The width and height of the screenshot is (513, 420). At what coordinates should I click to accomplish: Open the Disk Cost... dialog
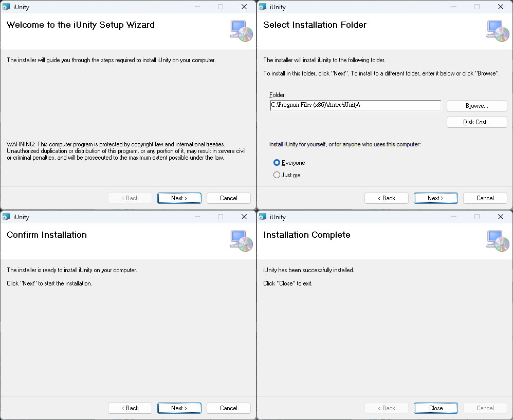(x=477, y=122)
